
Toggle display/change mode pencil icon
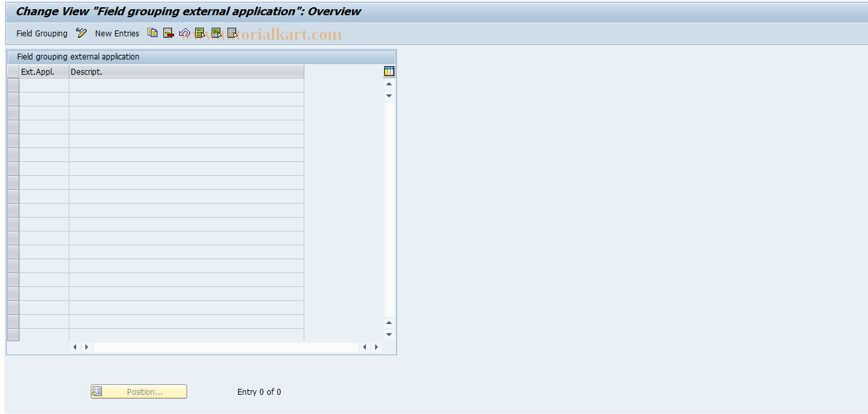pos(81,33)
